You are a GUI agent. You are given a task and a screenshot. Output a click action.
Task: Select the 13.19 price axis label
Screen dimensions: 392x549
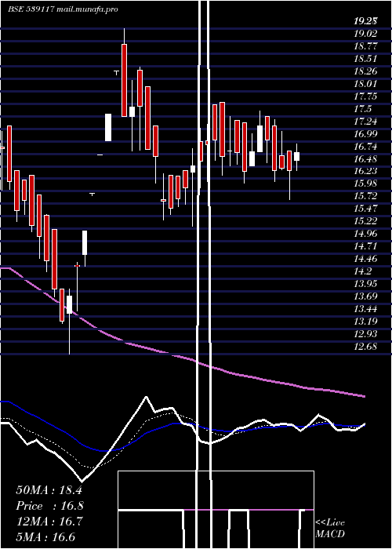(x=365, y=322)
